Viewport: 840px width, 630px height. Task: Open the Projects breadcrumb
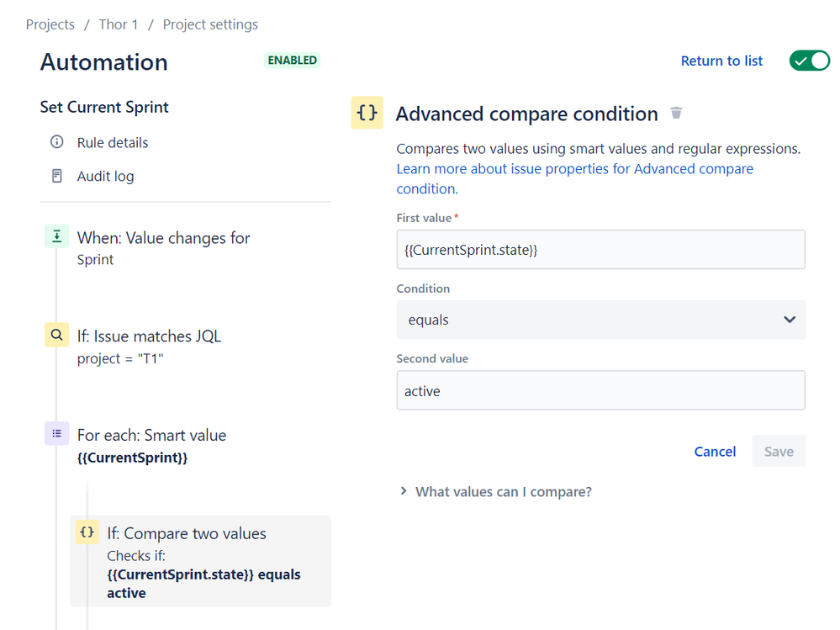(50, 24)
